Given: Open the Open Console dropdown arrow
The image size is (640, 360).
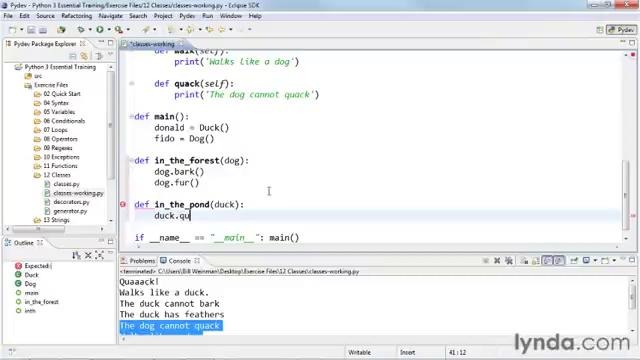Looking at the screenshot, I should (614, 260).
